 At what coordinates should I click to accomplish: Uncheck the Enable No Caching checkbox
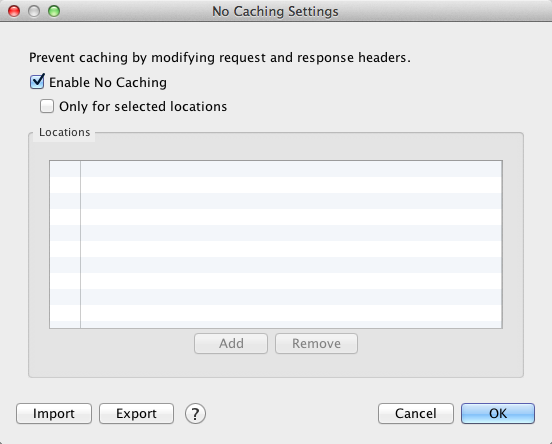(37, 82)
